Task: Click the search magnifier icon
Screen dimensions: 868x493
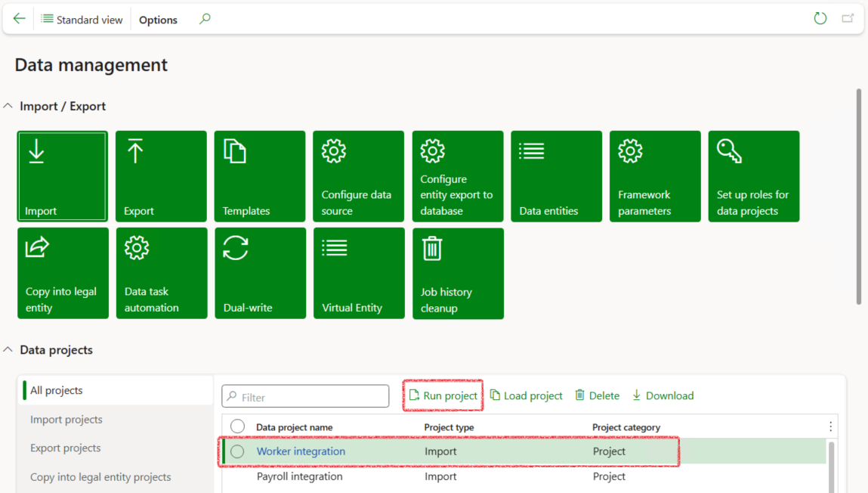Action: (205, 19)
